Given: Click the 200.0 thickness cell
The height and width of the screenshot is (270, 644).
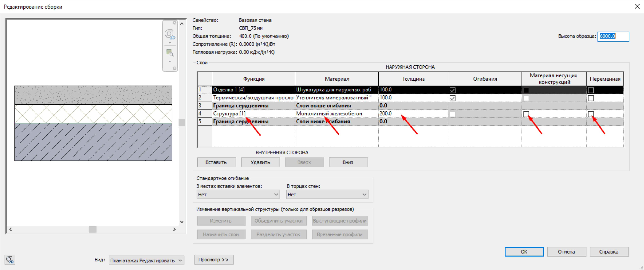Looking at the screenshot, I should pyautogui.click(x=413, y=114).
